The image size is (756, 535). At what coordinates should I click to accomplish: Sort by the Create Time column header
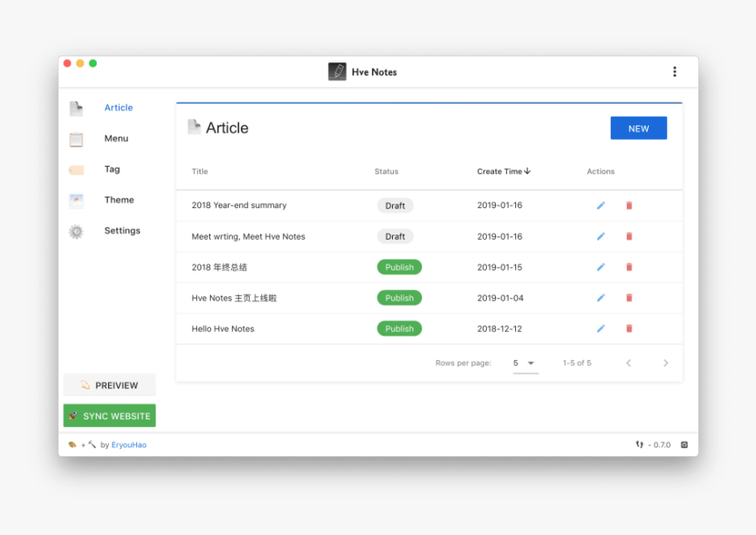click(x=504, y=171)
